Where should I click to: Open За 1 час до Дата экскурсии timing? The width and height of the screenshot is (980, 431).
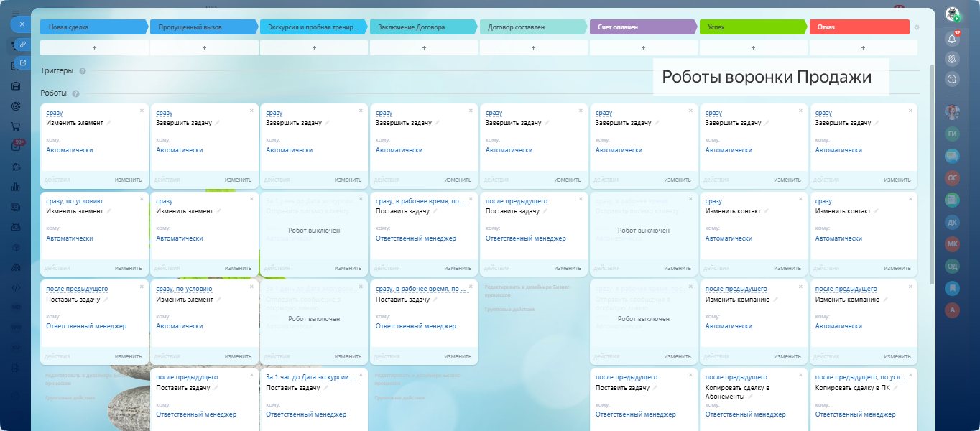tap(312, 377)
